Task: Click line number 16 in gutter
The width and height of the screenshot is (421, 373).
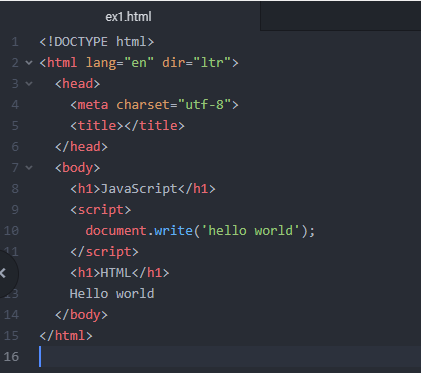Action: tap(11, 357)
